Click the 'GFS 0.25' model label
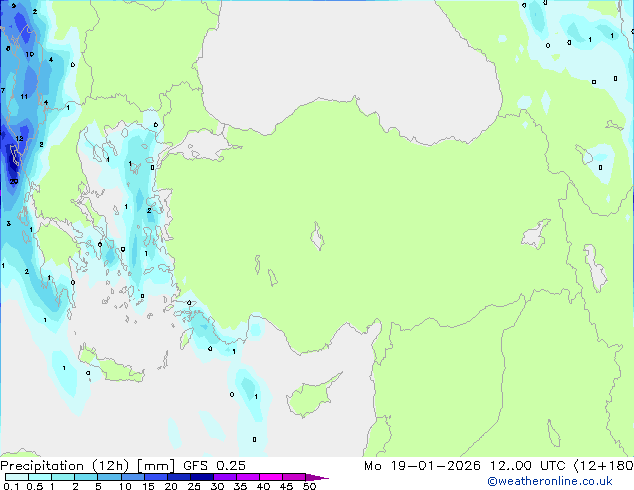Viewport: 634px width, 490px height. click(214, 466)
